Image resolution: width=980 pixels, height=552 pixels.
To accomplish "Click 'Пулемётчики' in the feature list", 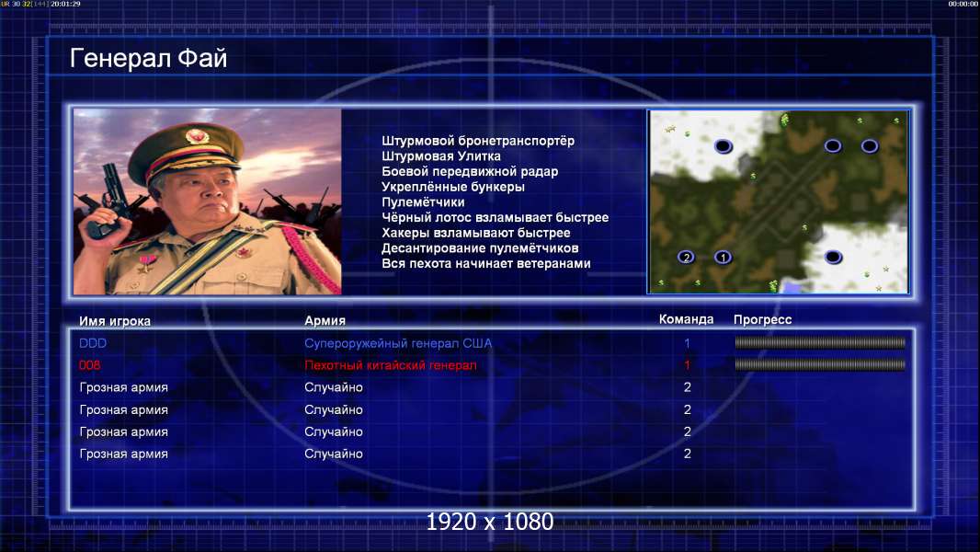I will [423, 201].
